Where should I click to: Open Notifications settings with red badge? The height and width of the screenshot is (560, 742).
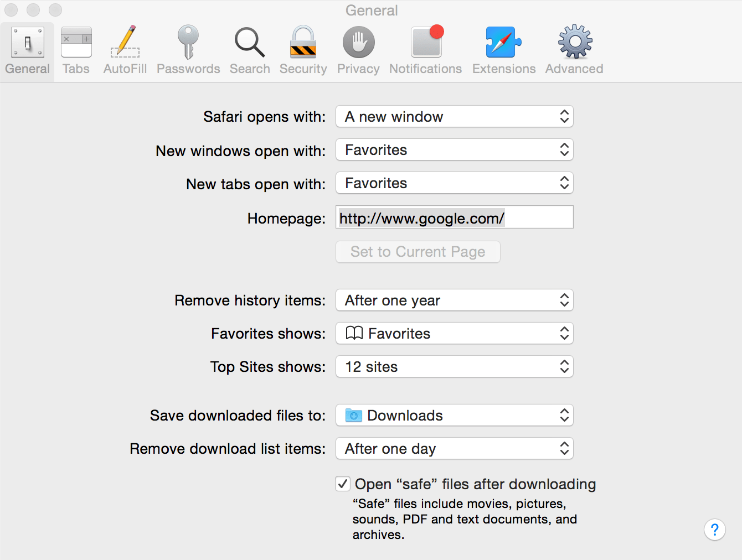pos(425,49)
